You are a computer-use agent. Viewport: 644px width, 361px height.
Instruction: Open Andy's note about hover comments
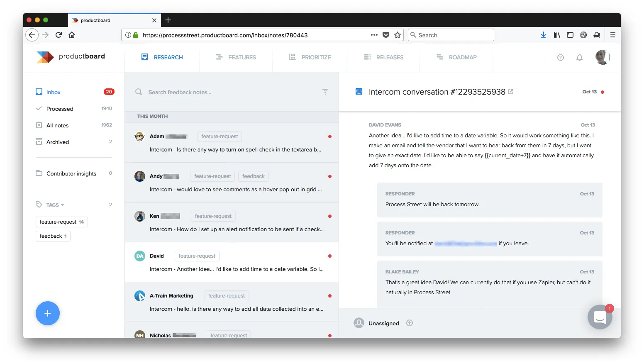(232, 183)
